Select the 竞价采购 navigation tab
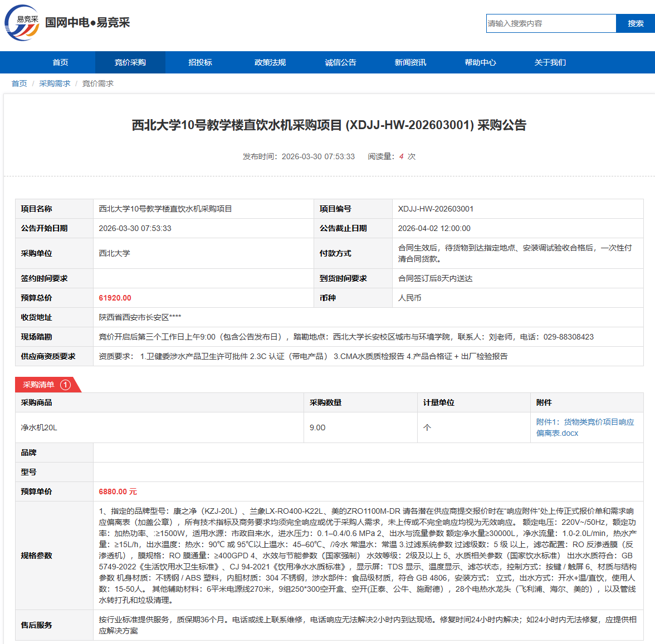The height and width of the screenshot is (644, 655). [x=130, y=62]
